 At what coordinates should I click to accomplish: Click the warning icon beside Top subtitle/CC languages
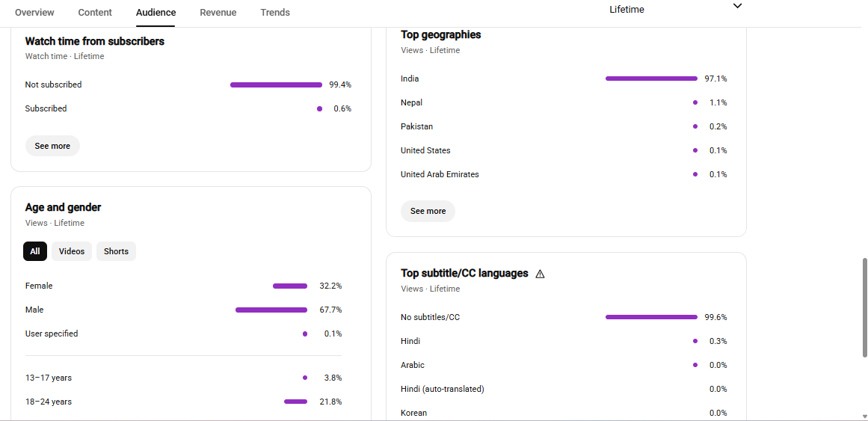tap(541, 274)
